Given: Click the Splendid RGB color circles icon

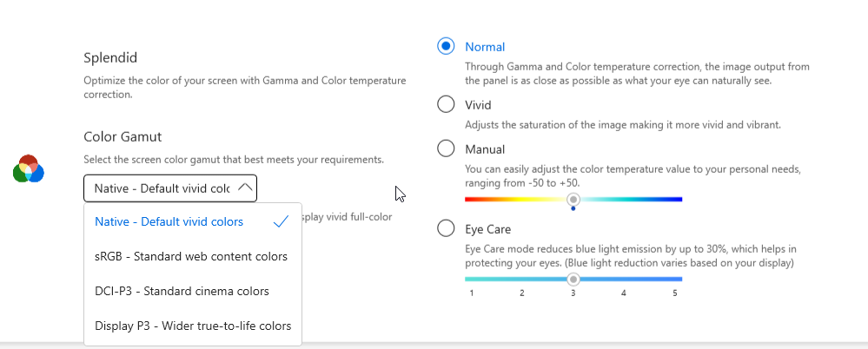Looking at the screenshot, I should pyautogui.click(x=29, y=168).
